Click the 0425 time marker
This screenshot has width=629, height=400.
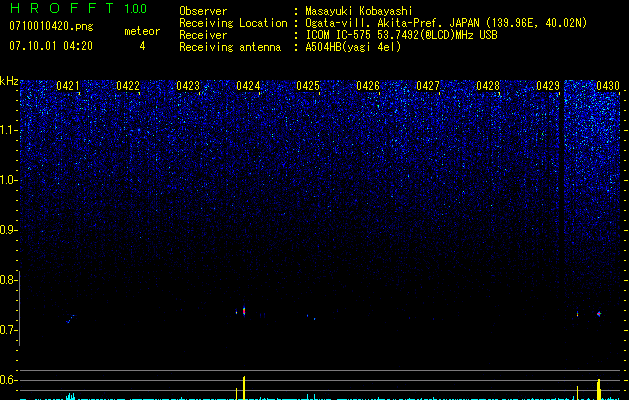[x=308, y=86]
